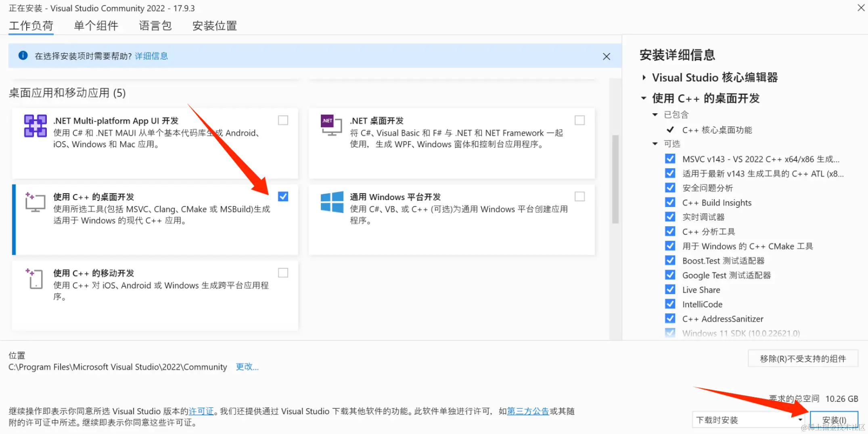Screen dimensions: 868x434
Task: Uncheck the C++ 分析工具 option
Action: [x=670, y=231]
